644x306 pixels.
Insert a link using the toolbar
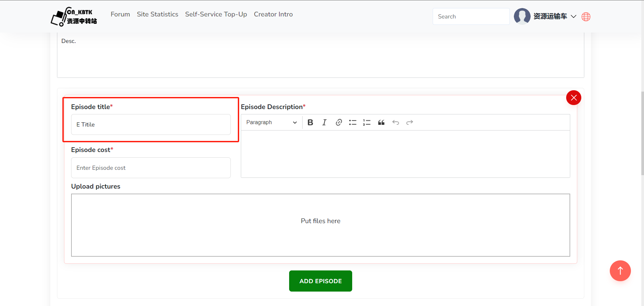(339, 122)
